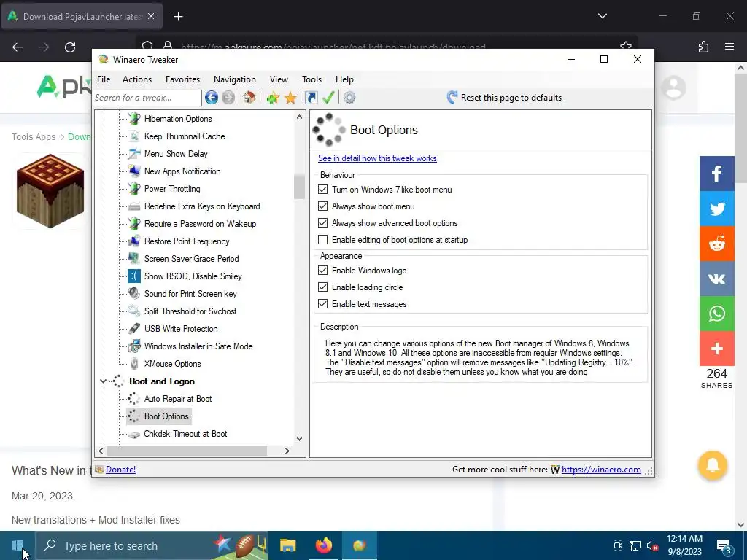The width and height of the screenshot is (747, 560).
Task: Share page on WhatsApp
Action: 717,314
